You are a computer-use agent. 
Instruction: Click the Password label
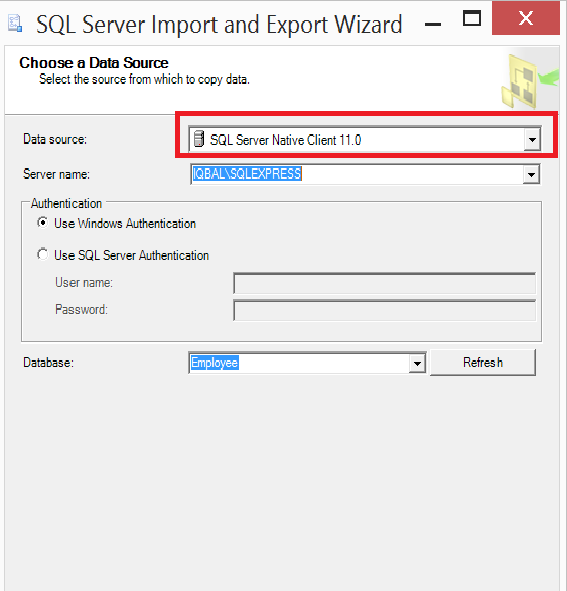[x=81, y=309]
